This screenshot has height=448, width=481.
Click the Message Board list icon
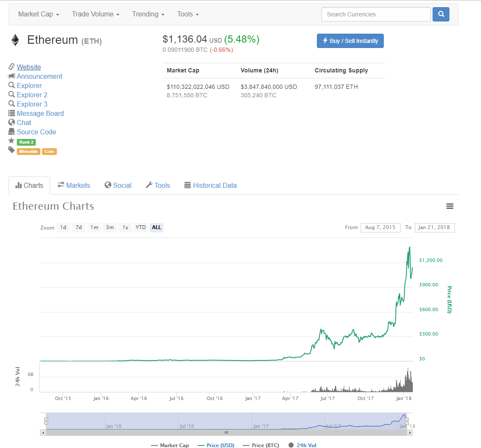[x=12, y=113]
